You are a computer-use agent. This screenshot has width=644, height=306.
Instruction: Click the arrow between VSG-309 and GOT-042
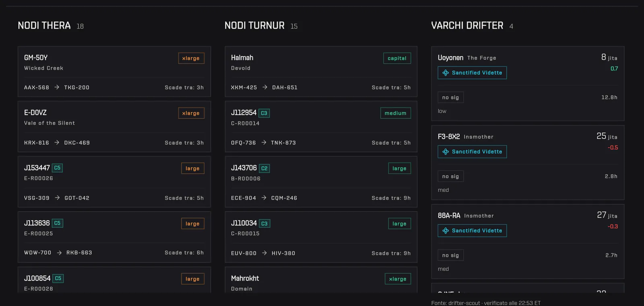click(x=57, y=198)
